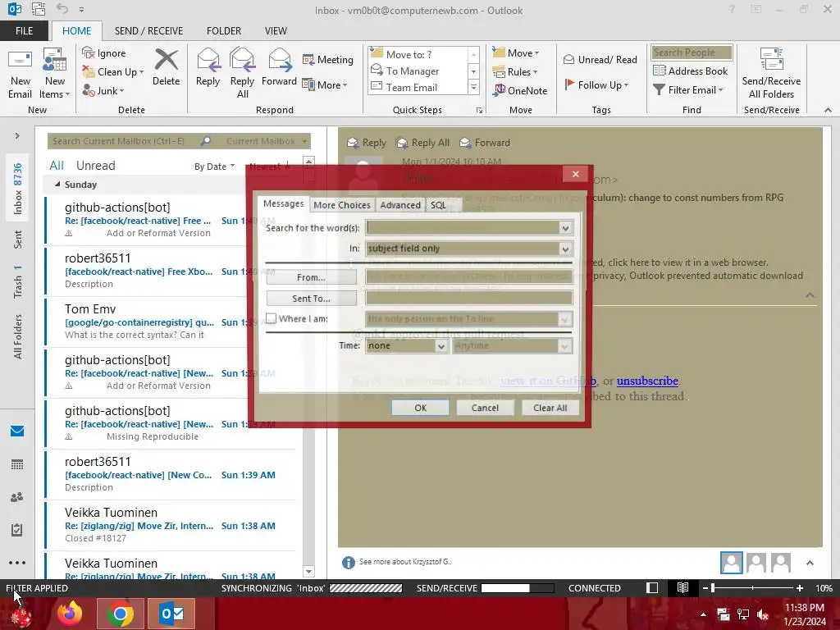Viewport: 840px width, 630px height.
Task: Switch to the VIEW tab
Action: [x=276, y=31]
